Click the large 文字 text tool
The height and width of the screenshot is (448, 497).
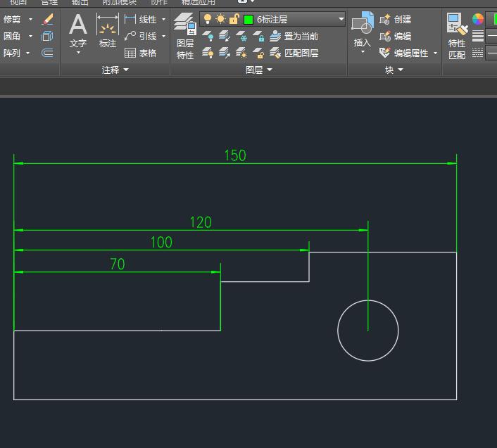(x=78, y=31)
